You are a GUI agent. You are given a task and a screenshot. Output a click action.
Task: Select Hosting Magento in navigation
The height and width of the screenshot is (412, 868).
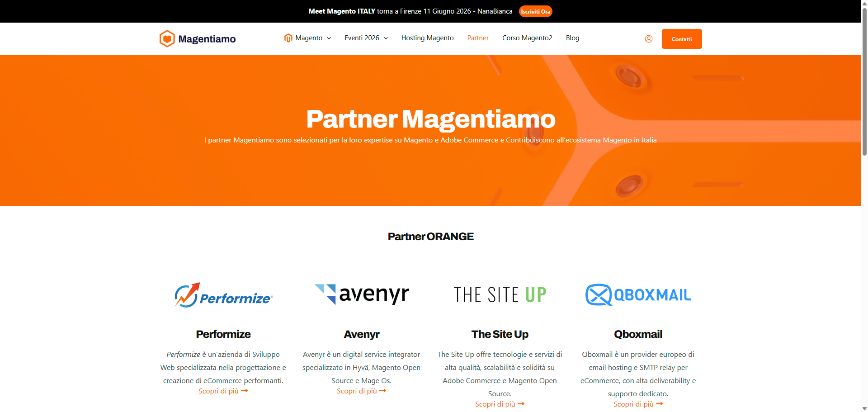[427, 38]
